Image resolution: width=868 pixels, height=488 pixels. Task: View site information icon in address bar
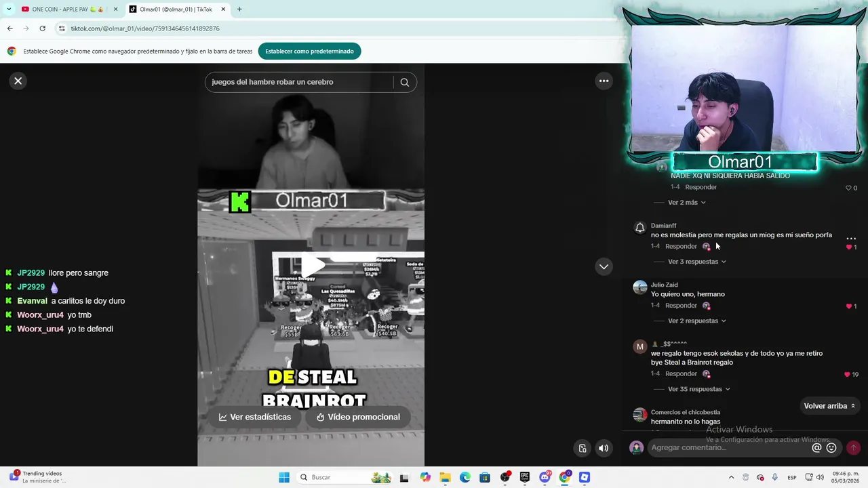(62, 28)
